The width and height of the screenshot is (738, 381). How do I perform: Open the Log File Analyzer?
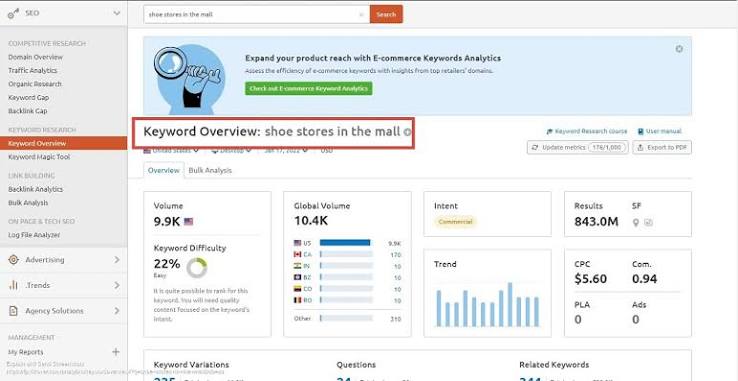point(34,235)
